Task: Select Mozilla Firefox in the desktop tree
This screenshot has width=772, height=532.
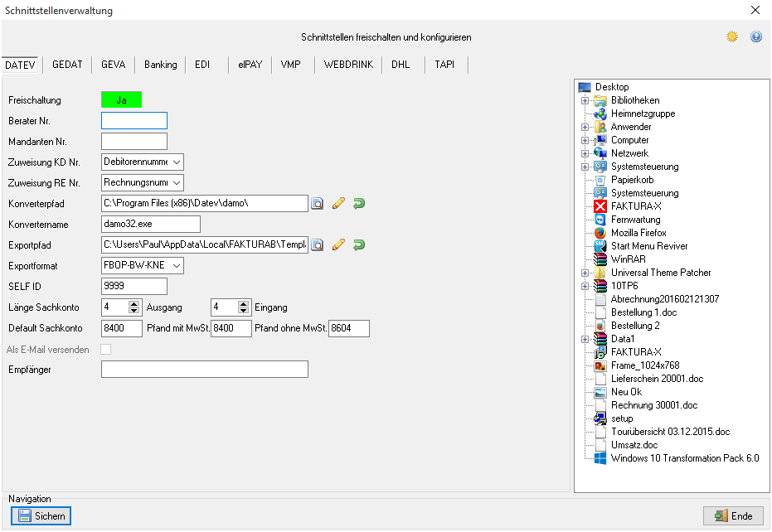Action: tap(638, 233)
